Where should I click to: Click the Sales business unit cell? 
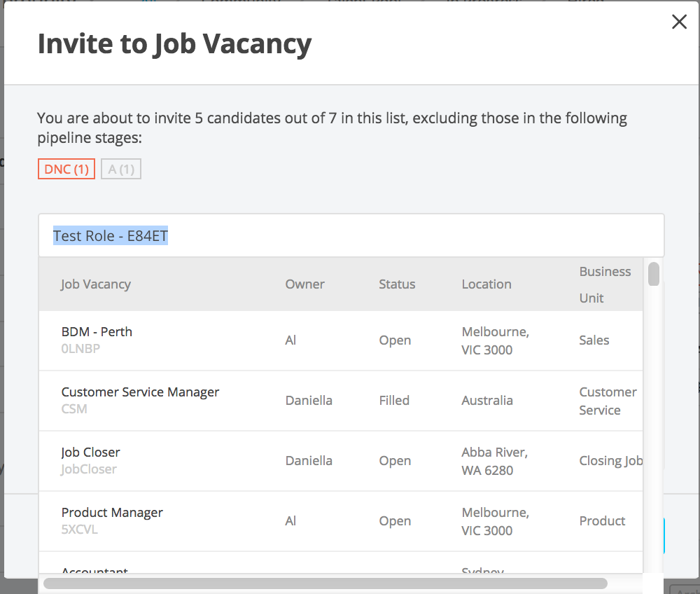[x=594, y=340]
